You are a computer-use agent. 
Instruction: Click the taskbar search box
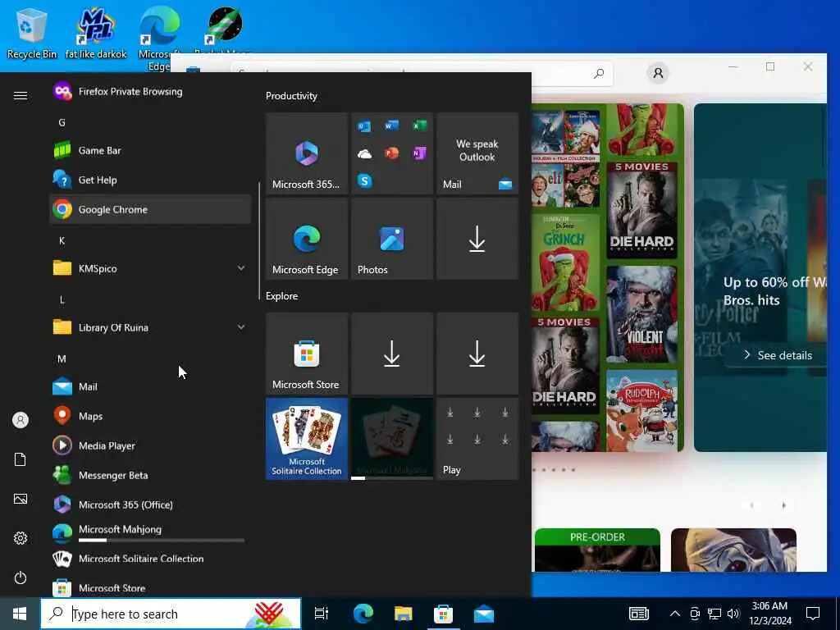(x=171, y=614)
